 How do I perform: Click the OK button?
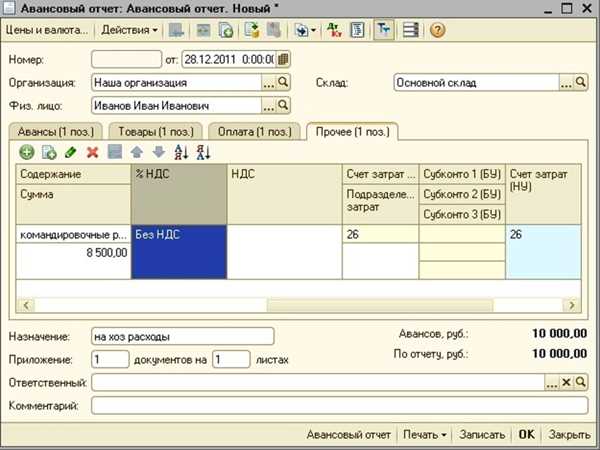pos(527,435)
